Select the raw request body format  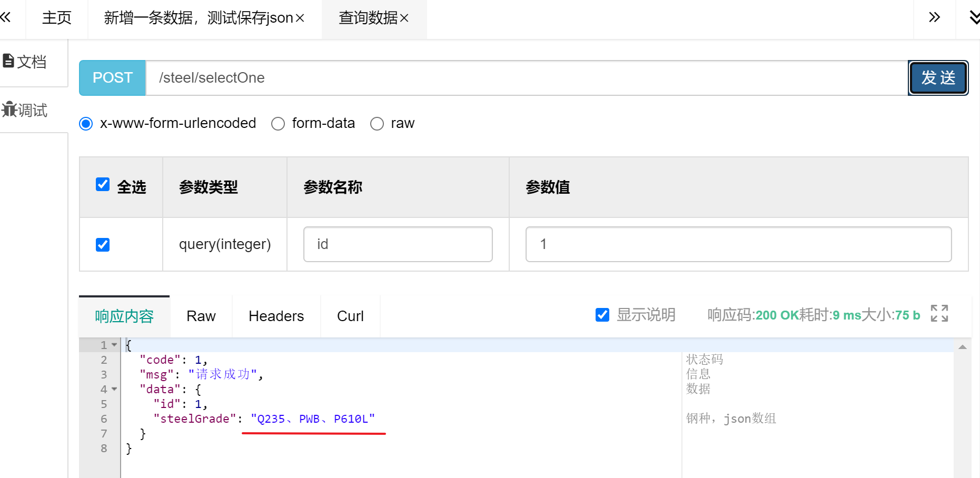377,123
